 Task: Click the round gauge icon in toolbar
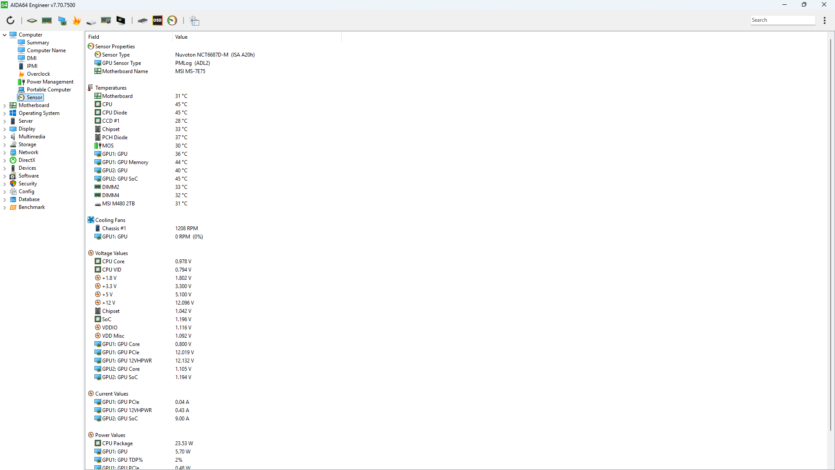click(x=172, y=20)
